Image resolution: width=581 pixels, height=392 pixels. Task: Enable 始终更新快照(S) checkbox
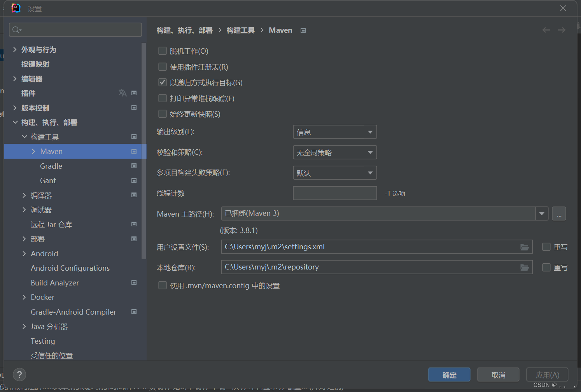click(x=163, y=114)
